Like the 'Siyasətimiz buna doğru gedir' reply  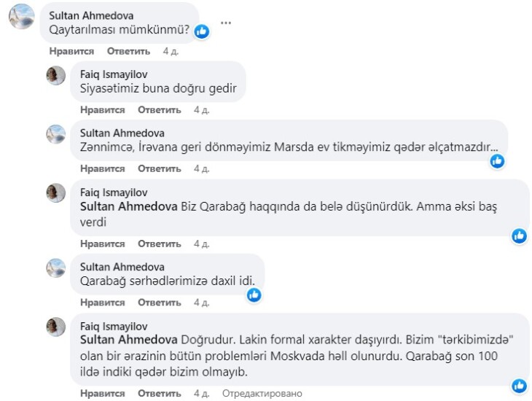[102, 109]
